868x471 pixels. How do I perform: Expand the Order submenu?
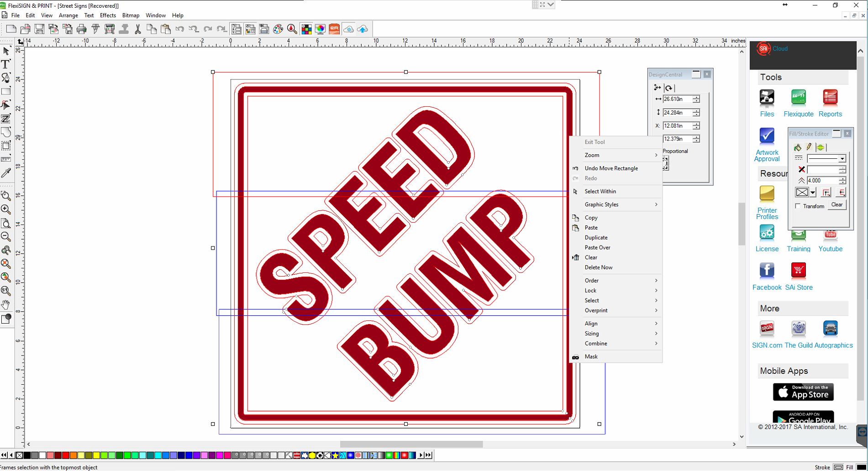(616, 281)
